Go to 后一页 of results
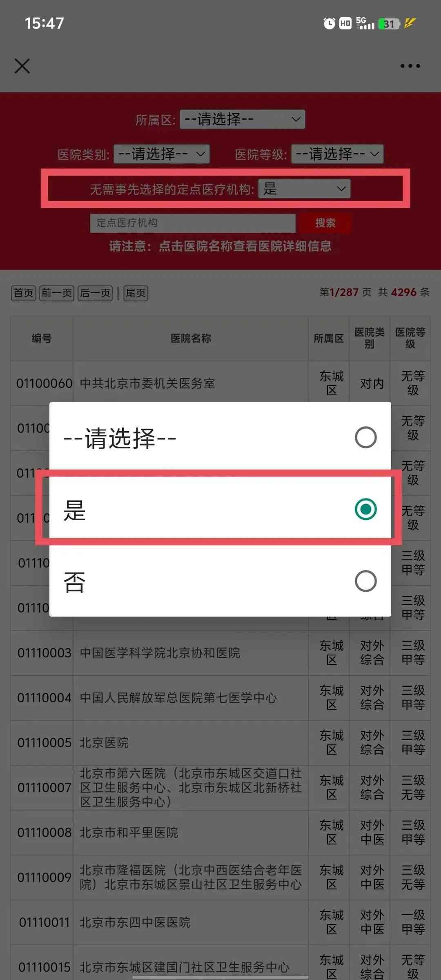 [x=95, y=293]
